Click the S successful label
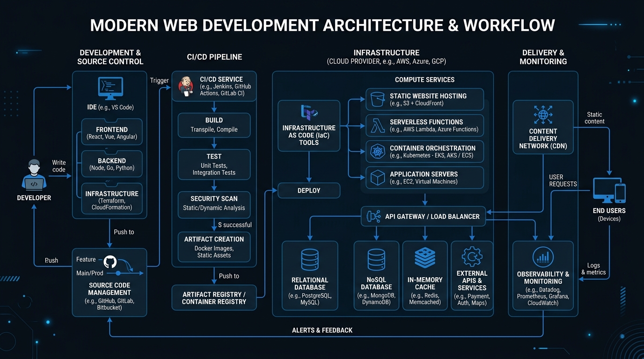The image size is (644, 359). tap(235, 225)
